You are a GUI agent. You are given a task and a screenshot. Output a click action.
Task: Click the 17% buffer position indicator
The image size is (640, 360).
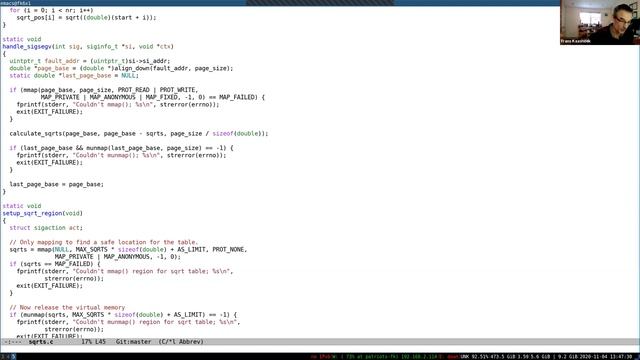[87, 342]
